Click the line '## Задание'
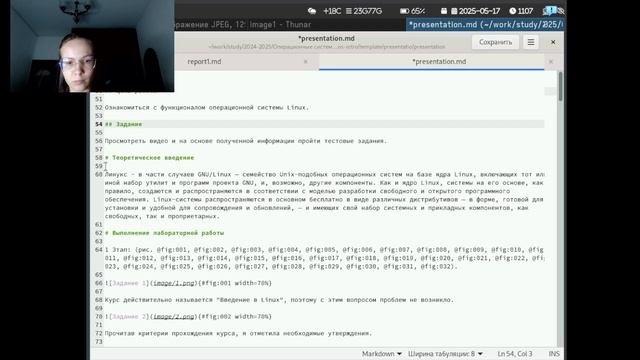The width and height of the screenshot is (640, 360). pos(123,124)
